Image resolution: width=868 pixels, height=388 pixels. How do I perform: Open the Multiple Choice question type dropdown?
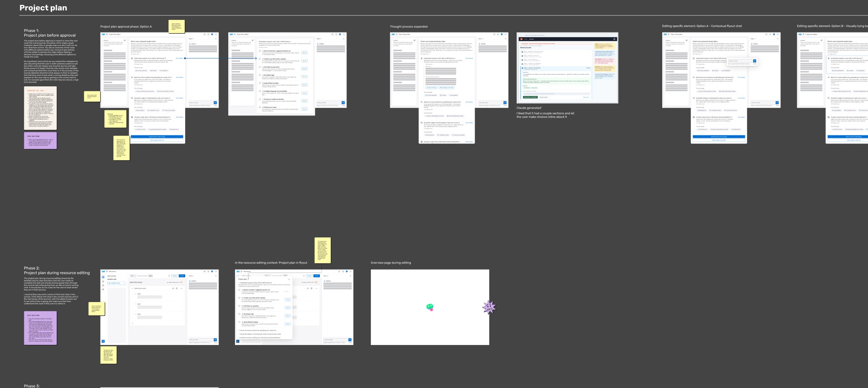point(116,283)
